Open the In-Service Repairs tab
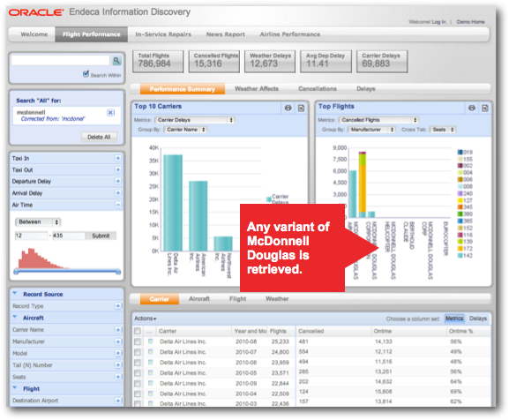The width and height of the screenshot is (509, 420). [x=163, y=34]
